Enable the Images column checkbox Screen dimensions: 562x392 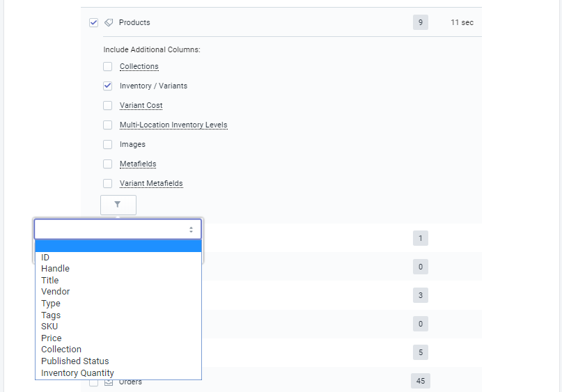coord(107,144)
